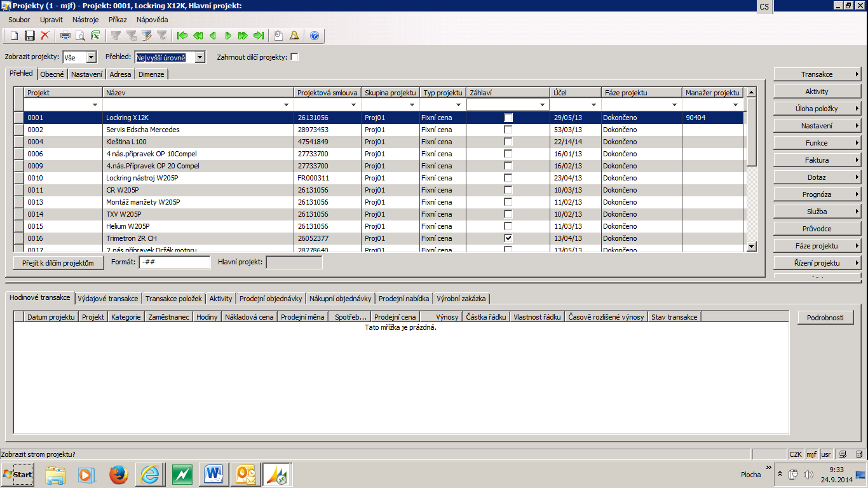Go to previous page double-left arrow
The height and width of the screenshot is (488, 868).
coord(198,36)
